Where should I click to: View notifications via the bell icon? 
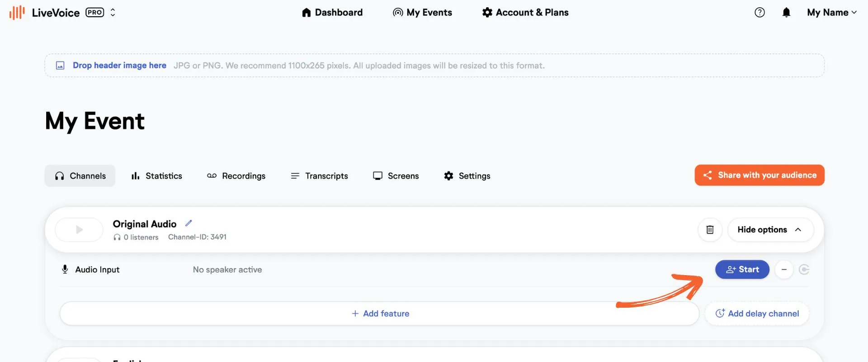(x=787, y=13)
